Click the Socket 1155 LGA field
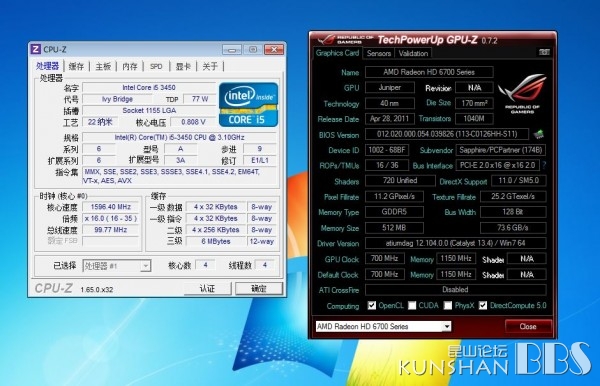Image resolution: width=600 pixels, height=386 pixels. pos(149,111)
